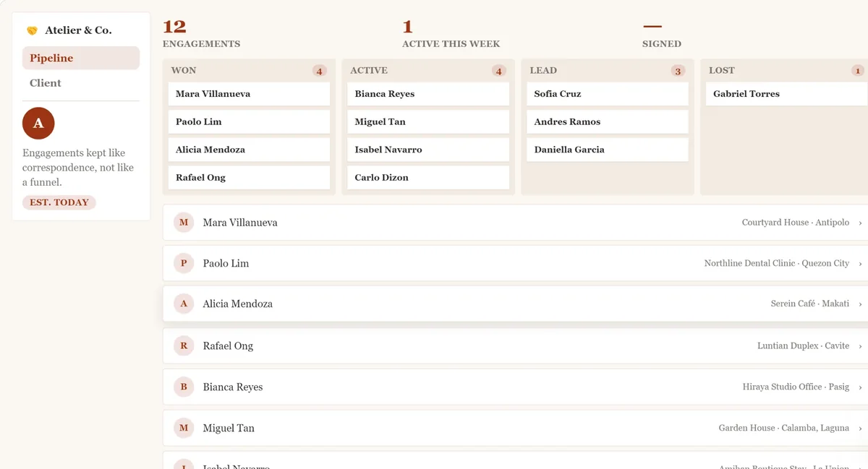Open Gabriel Torres card in LOST column
The width and height of the screenshot is (868, 469).
coord(787,94)
